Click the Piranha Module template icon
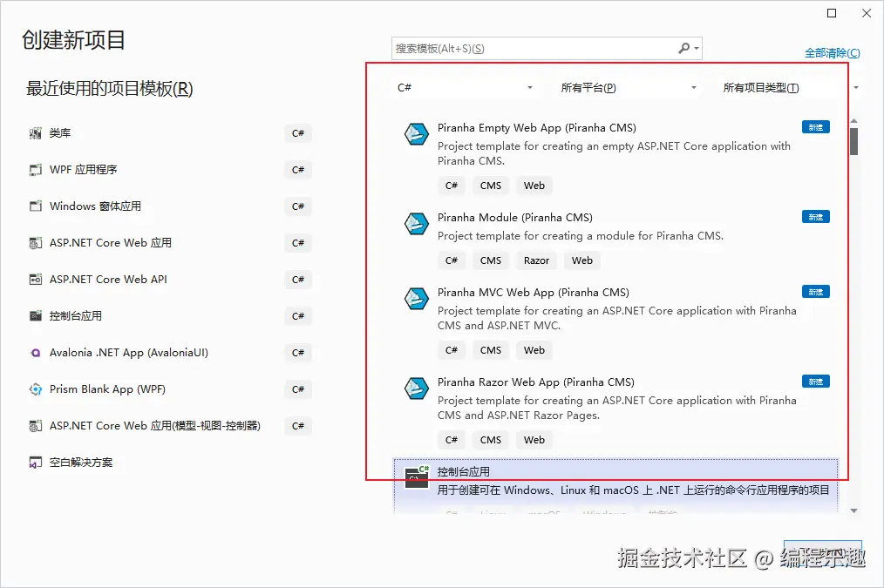 pos(417,224)
